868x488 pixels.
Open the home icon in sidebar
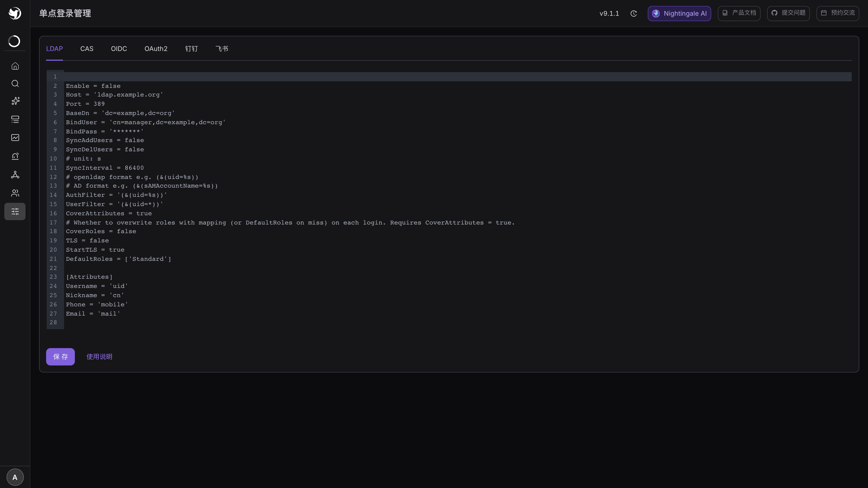[x=15, y=66]
